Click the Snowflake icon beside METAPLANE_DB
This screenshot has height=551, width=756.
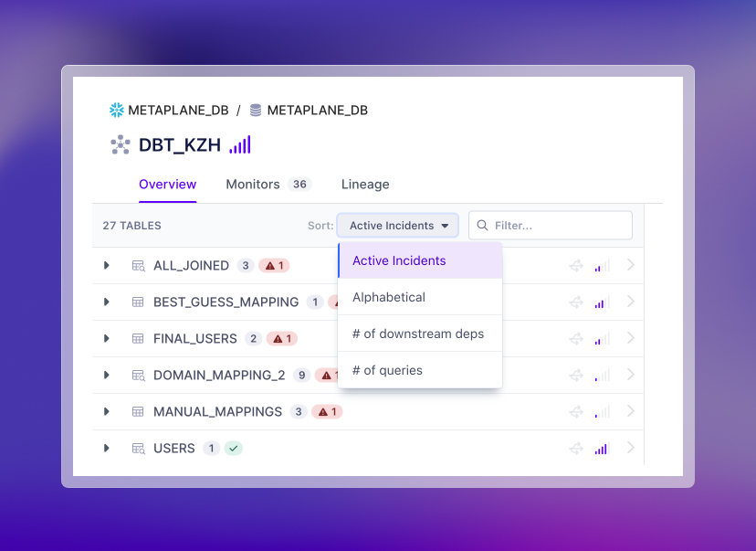coord(117,110)
